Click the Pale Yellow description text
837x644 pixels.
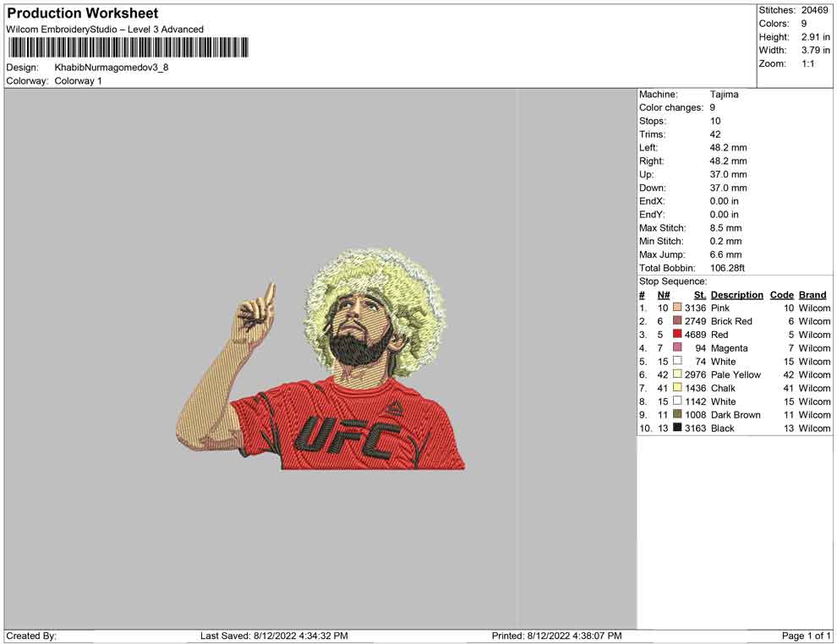point(736,374)
